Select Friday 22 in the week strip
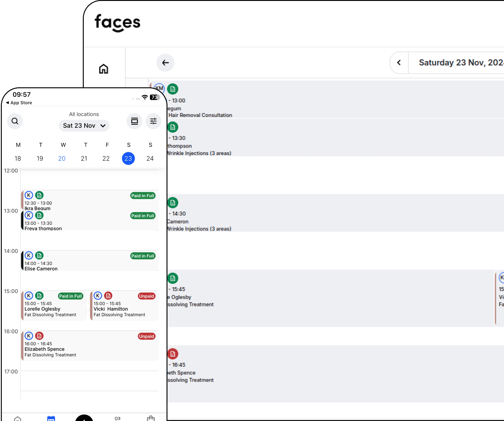The width and height of the screenshot is (504, 421). (106, 158)
